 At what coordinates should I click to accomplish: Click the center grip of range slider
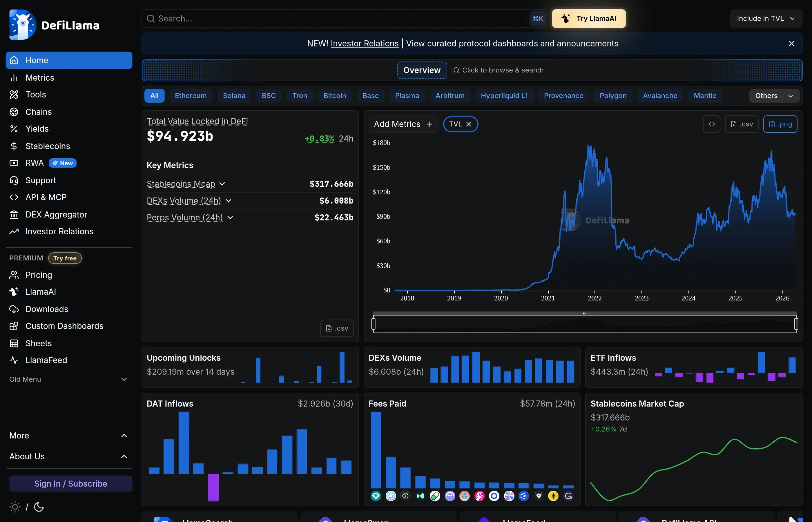[585, 313]
